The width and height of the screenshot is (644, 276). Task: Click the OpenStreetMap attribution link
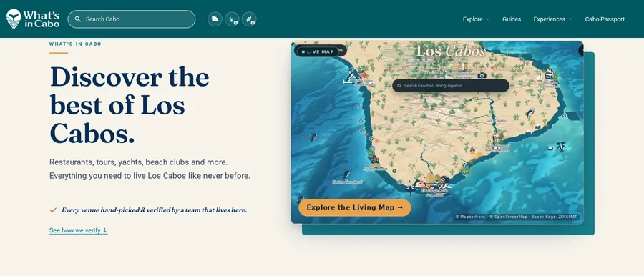(508, 217)
